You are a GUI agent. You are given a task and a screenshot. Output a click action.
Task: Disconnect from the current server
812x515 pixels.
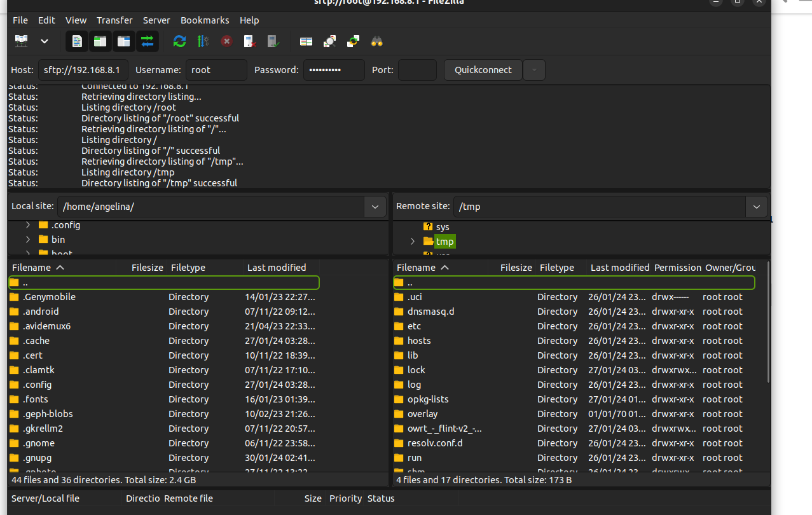click(250, 41)
